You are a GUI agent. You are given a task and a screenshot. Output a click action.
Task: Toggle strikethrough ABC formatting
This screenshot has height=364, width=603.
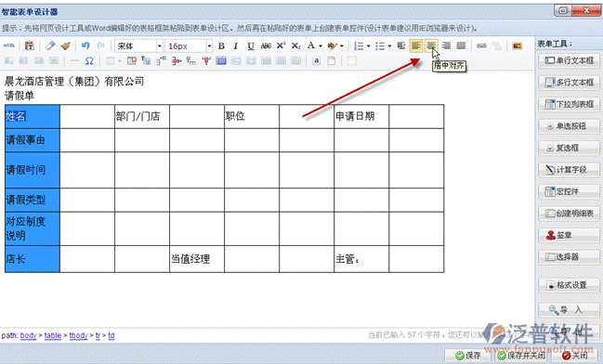[266, 45]
